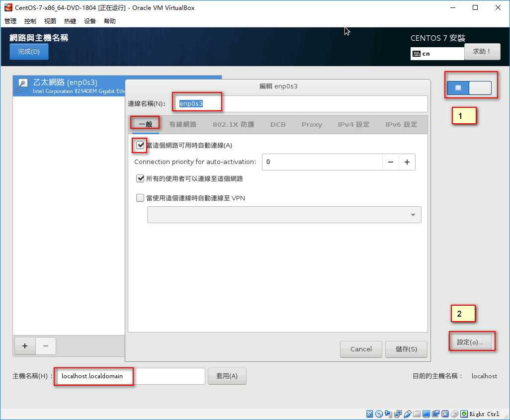Open the VPN selection dropdown
The width and height of the screenshot is (510, 420).
tap(284, 215)
